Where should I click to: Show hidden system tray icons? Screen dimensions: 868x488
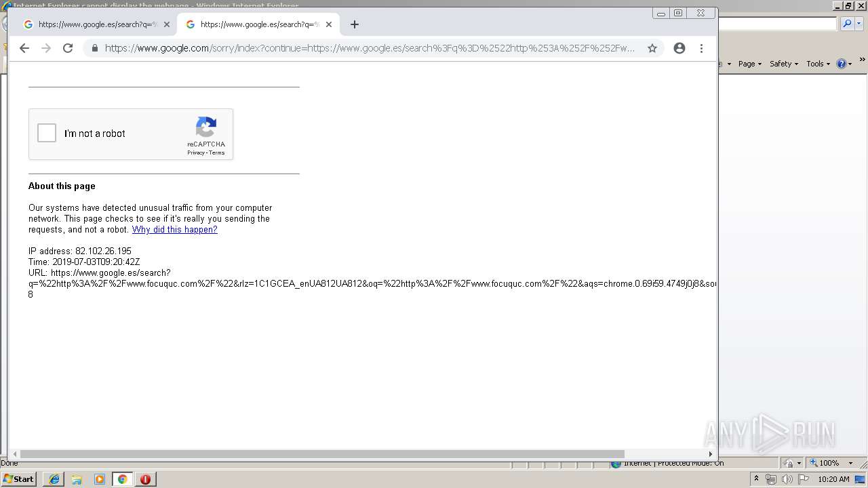tap(756, 479)
